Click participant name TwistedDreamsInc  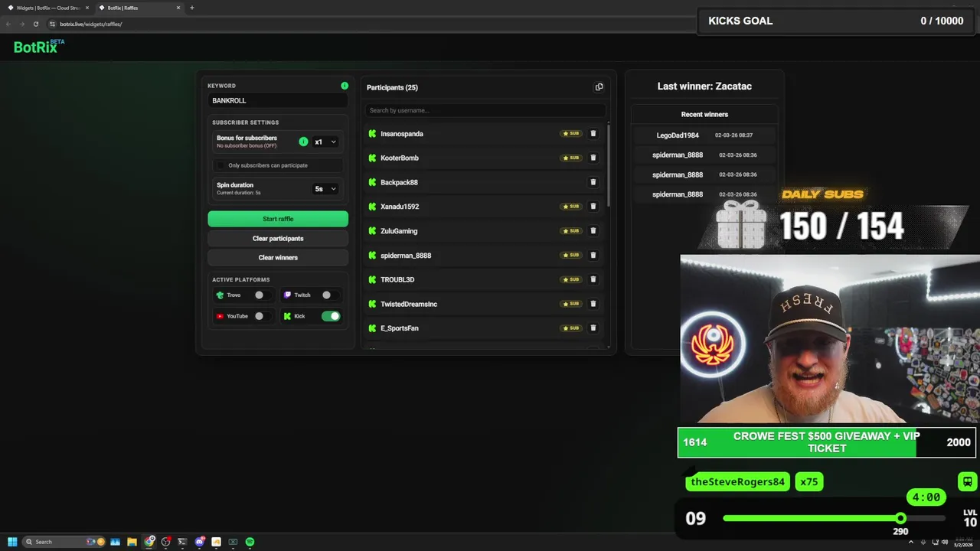pyautogui.click(x=409, y=304)
